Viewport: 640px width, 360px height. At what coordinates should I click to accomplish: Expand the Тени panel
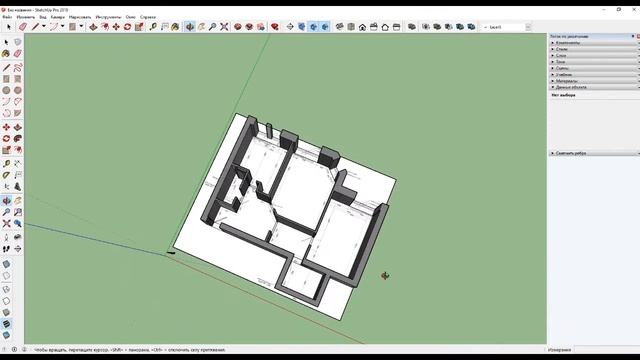pyautogui.click(x=594, y=62)
